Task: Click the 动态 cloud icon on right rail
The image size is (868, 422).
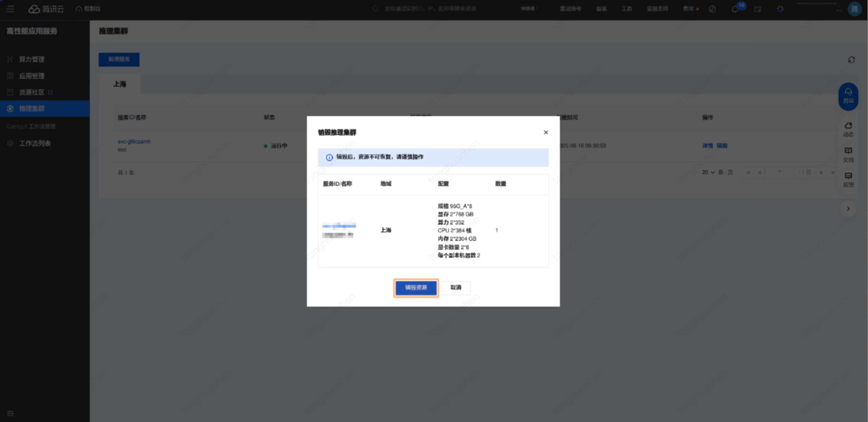Action: pyautogui.click(x=848, y=129)
